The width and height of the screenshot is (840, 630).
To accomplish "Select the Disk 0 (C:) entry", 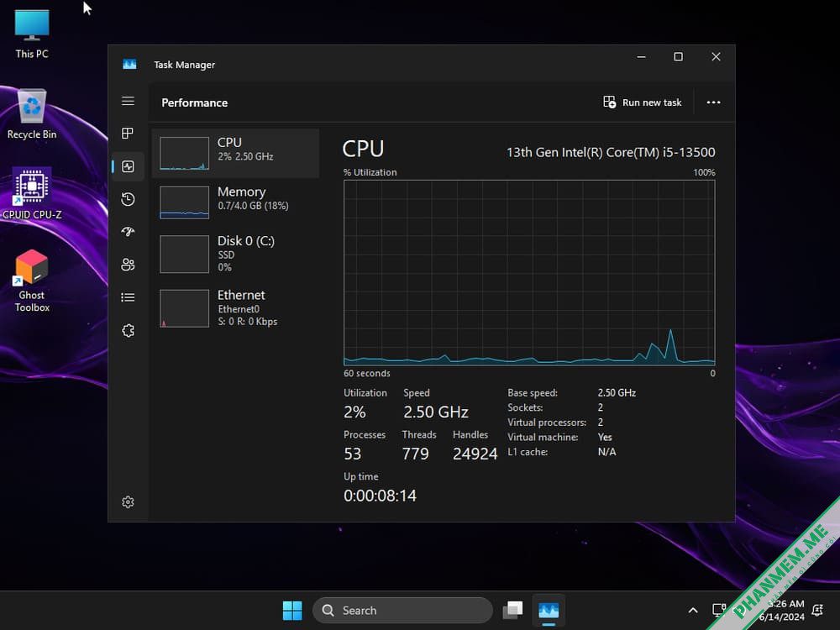I will (236, 254).
